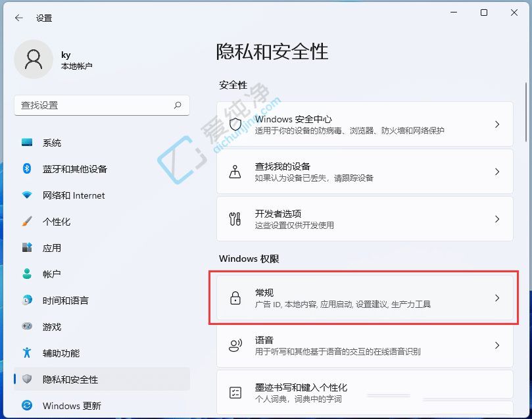This screenshot has width=532, height=419.
Task: Click the Windows 更新 refresh icon
Action: click(x=27, y=405)
